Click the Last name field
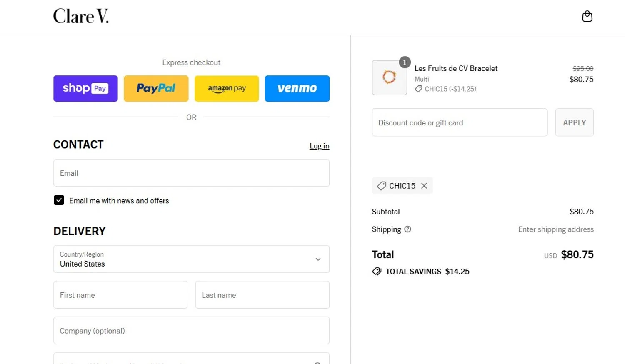 [x=262, y=295]
